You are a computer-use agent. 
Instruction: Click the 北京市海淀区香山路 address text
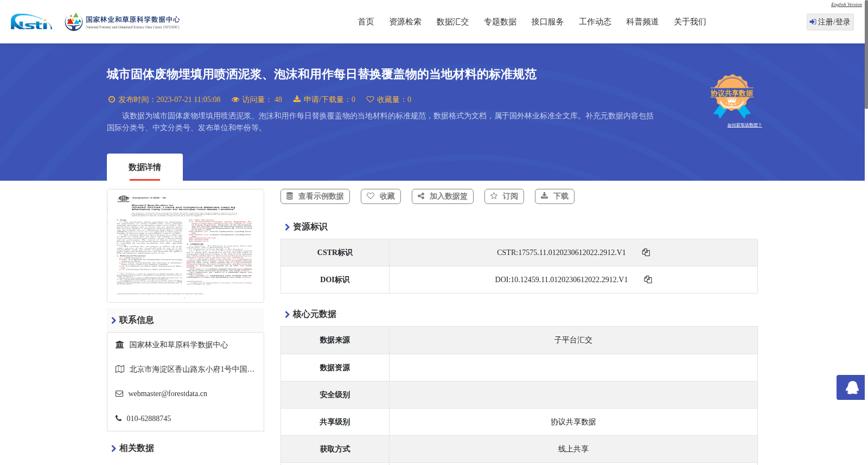(x=192, y=369)
